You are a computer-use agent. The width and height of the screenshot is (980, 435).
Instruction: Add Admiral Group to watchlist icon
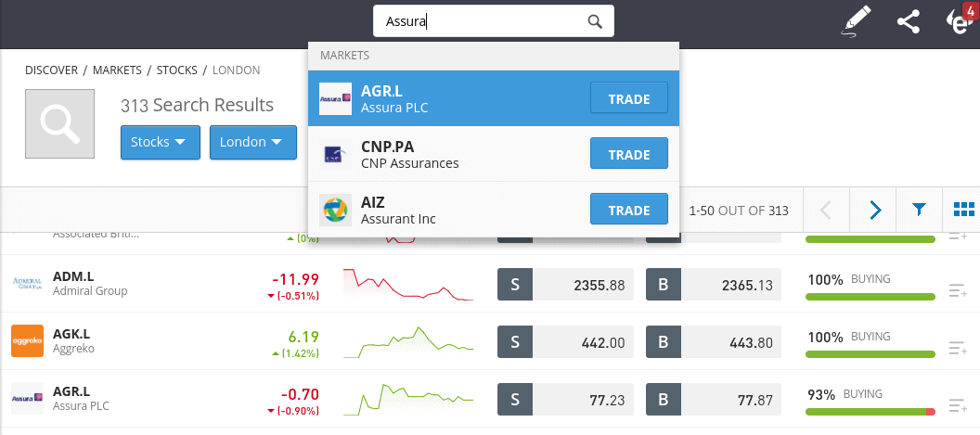pos(958,290)
